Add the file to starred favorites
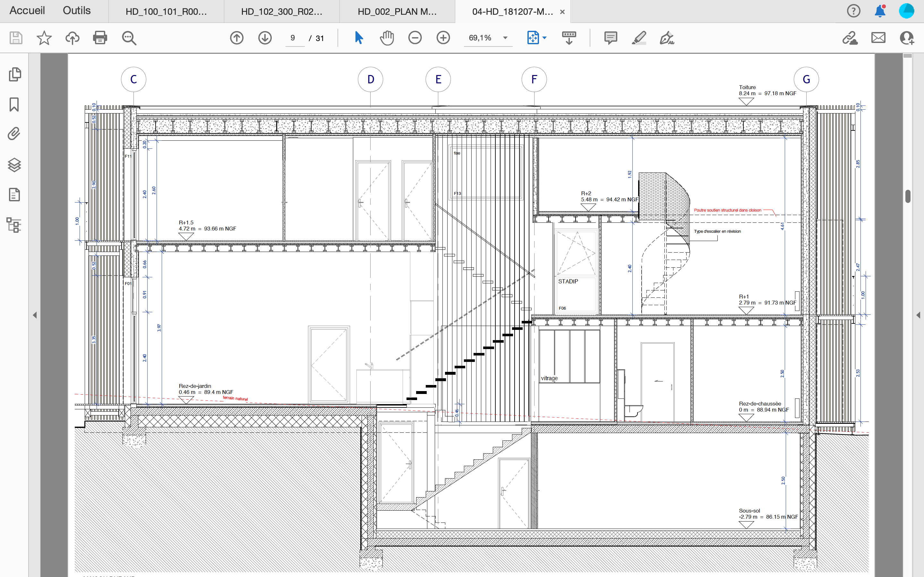924x577 pixels. (x=44, y=38)
